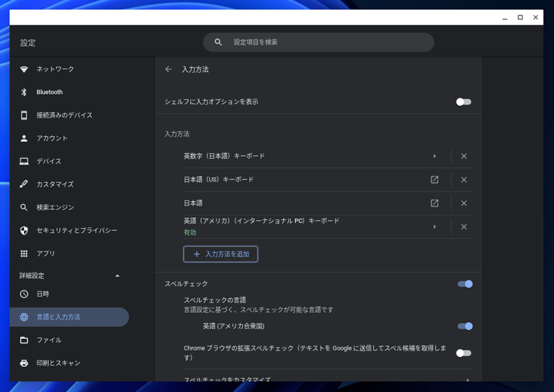Select 言語と入力方法 in sidebar
554x392 pixels.
69,317
